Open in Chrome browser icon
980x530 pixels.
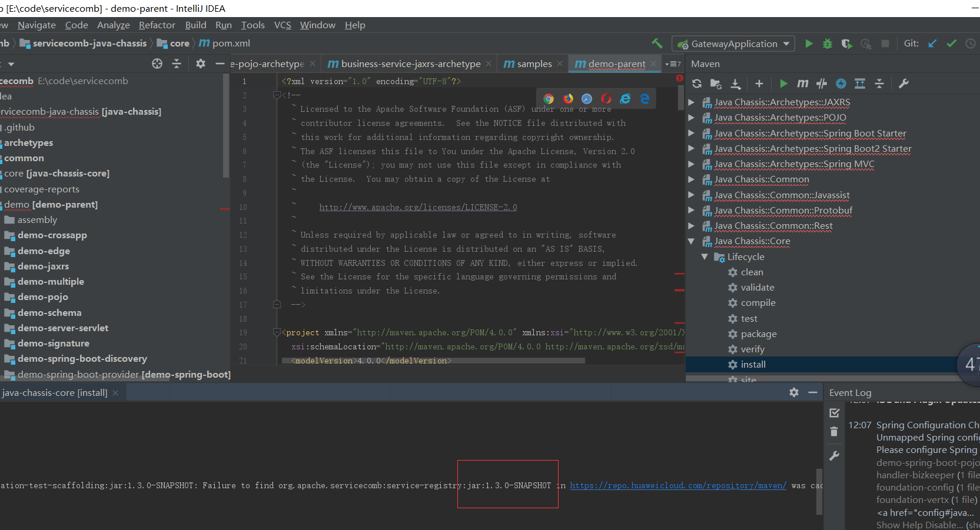(x=549, y=99)
